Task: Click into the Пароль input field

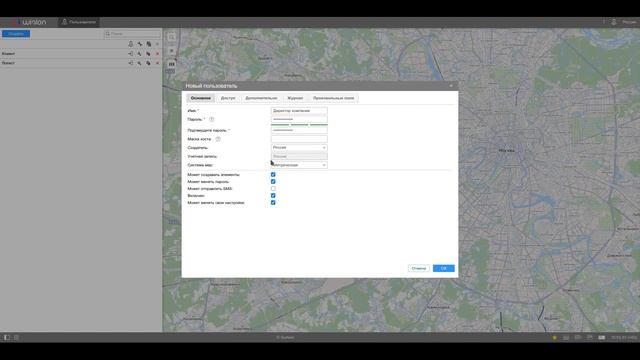Action: click(x=299, y=119)
